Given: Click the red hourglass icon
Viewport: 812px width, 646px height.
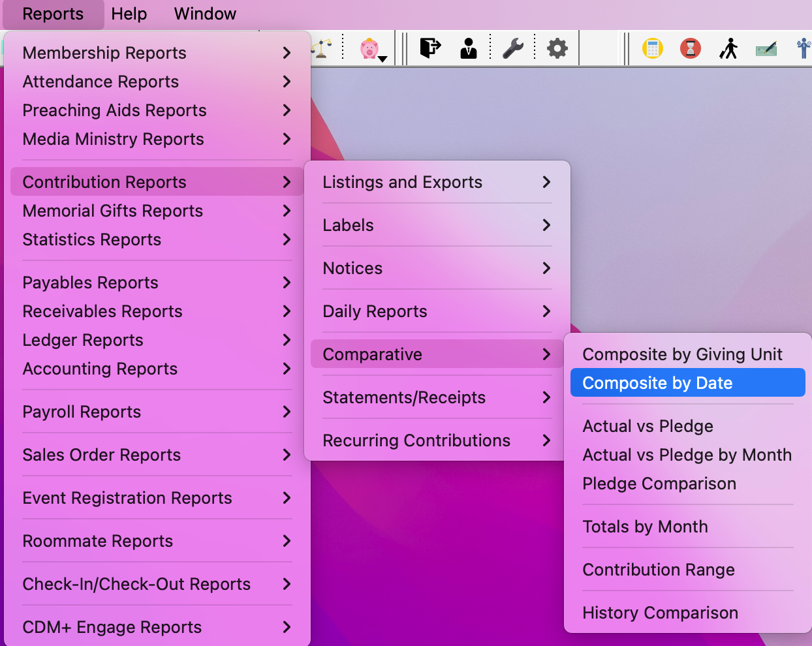Looking at the screenshot, I should point(690,48).
